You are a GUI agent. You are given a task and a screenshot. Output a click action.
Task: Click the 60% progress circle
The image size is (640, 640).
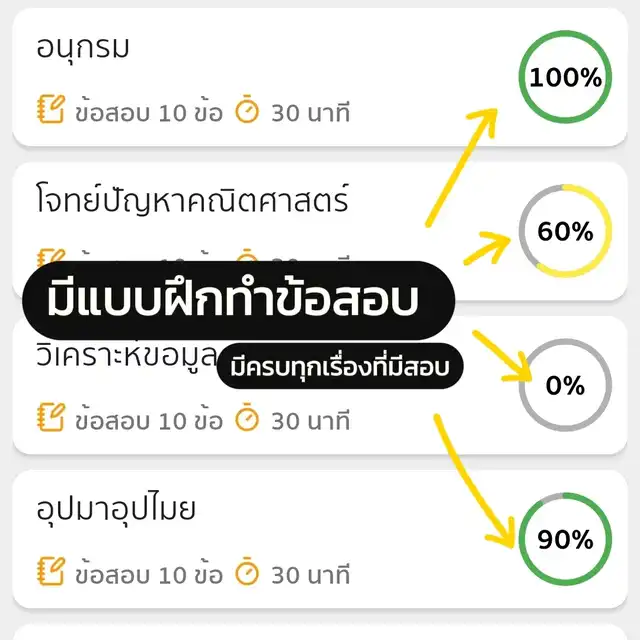tap(566, 232)
